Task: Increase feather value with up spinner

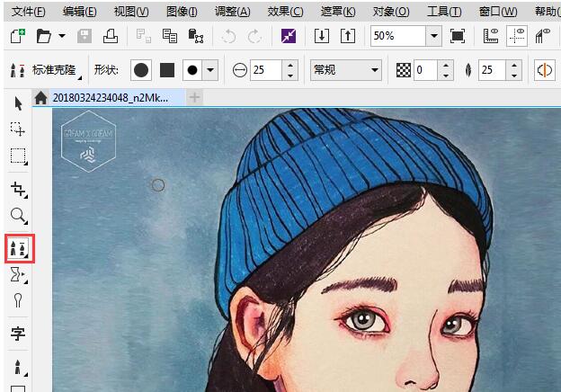Action: pos(514,66)
